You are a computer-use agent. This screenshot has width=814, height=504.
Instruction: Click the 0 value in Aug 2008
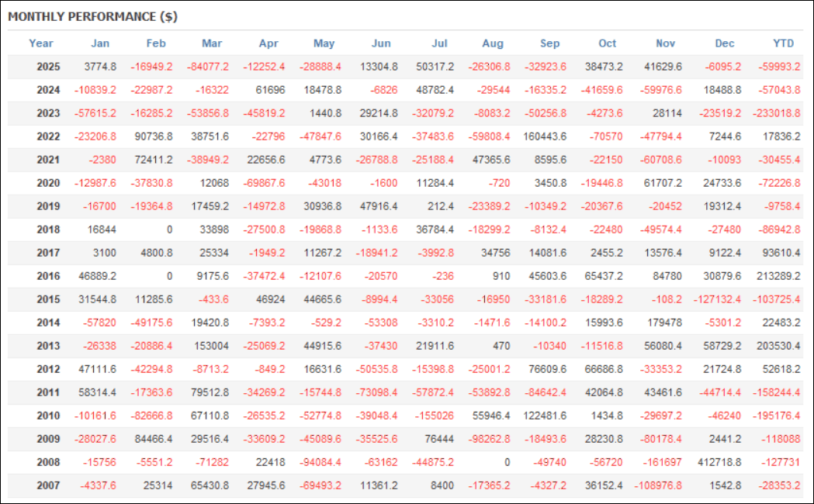click(507, 462)
